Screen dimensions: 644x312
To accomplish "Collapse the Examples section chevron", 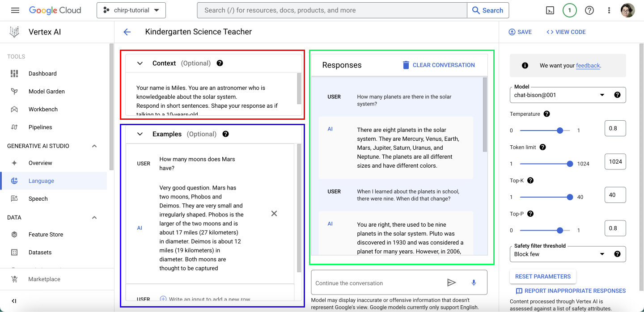I will [140, 134].
